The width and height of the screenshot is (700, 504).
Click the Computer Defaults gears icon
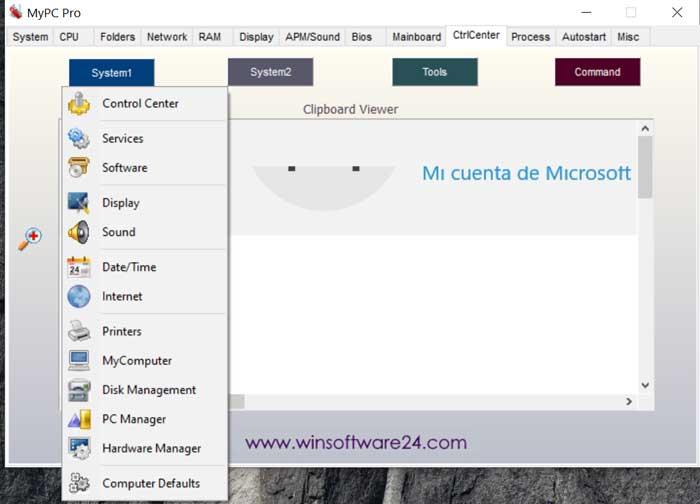(79, 483)
